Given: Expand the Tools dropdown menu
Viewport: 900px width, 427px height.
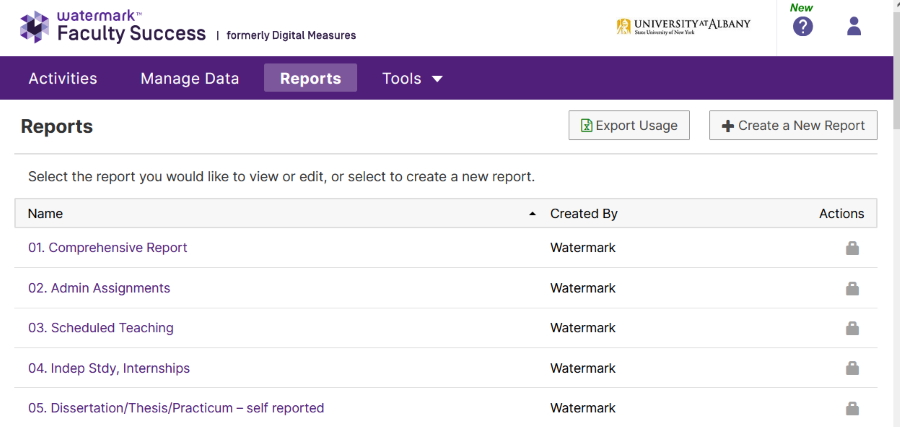Looking at the screenshot, I should 412,78.
